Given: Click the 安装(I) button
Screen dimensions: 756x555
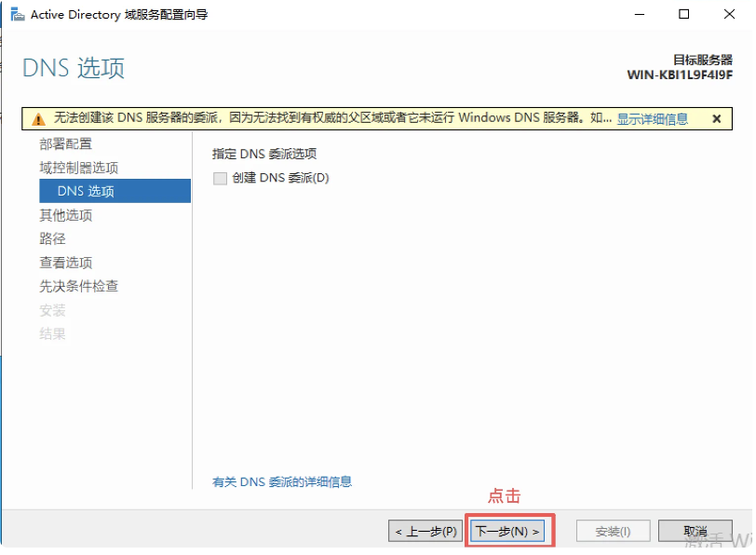Looking at the screenshot, I should (x=613, y=531).
